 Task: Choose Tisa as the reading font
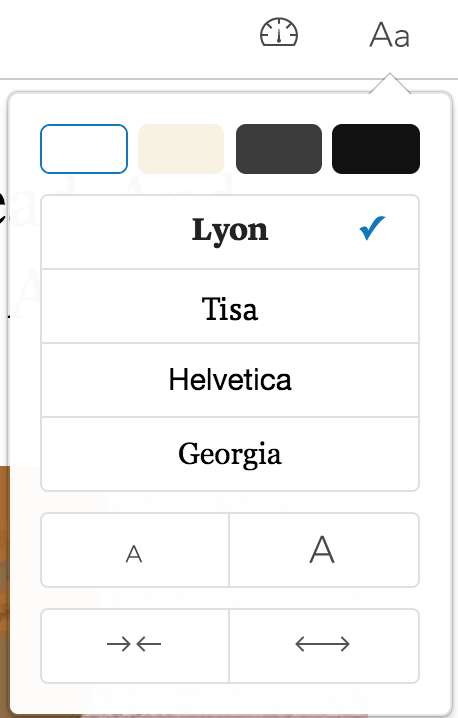[230, 306]
